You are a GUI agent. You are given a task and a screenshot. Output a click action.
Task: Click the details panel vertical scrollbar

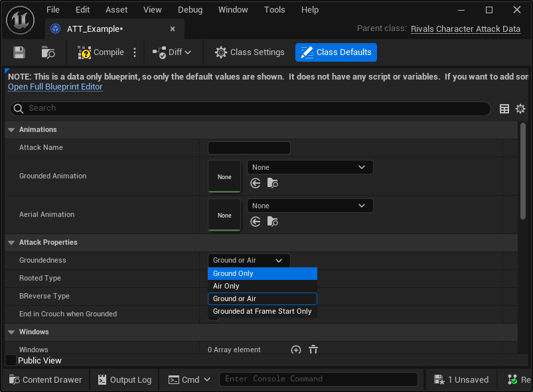click(523, 171)
